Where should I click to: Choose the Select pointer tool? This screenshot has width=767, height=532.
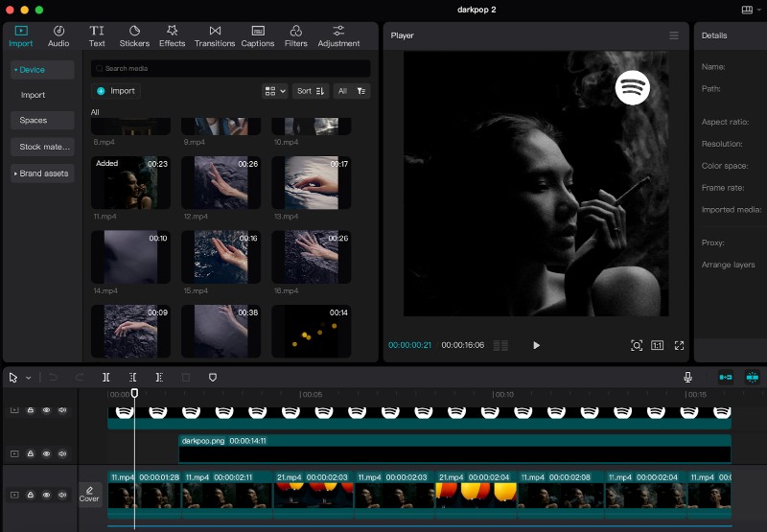click(x=13, y=378)
